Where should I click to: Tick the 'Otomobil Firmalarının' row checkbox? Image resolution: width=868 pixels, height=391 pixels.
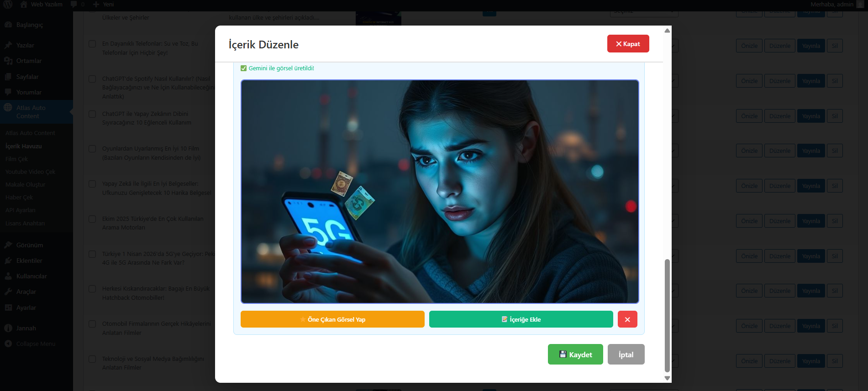pos(92,324)
